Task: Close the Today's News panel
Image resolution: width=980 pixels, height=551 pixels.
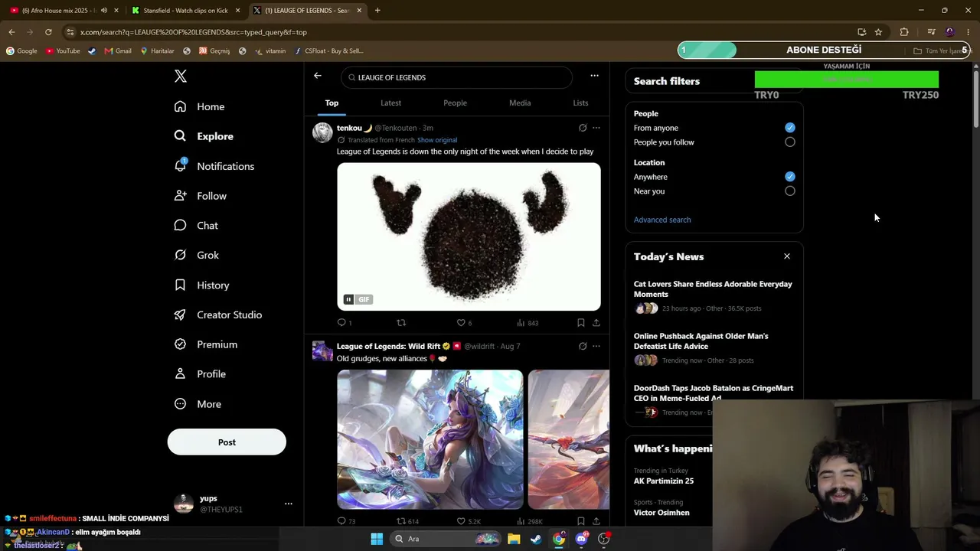Action: click(787, 256)
